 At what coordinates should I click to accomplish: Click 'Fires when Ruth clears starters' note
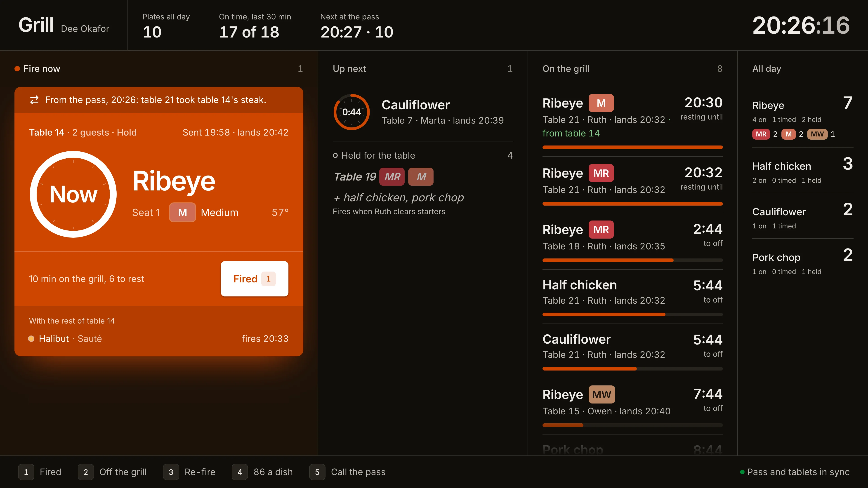coord(389,211)
